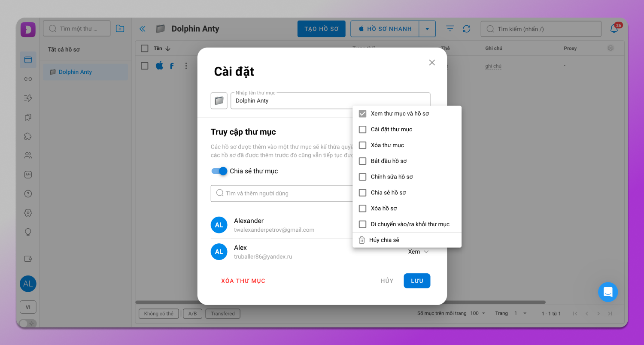
Task: Expand the Xem dropdown next to Alex
Action: [418, 251]
